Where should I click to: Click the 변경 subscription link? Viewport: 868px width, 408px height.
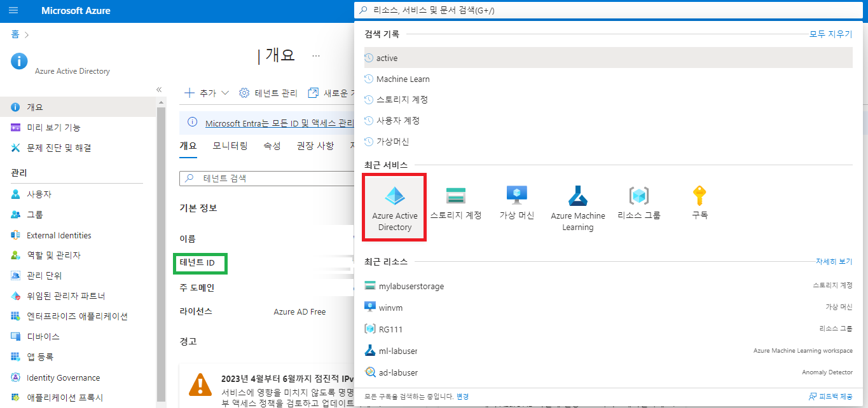click(x=462, y=397)
